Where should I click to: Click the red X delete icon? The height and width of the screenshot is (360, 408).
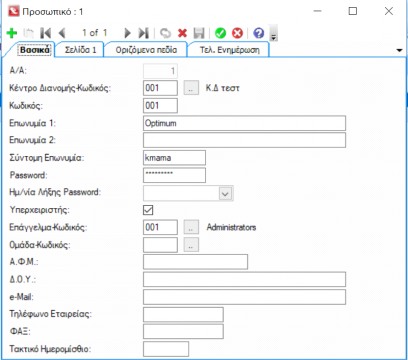pos(182,33)
